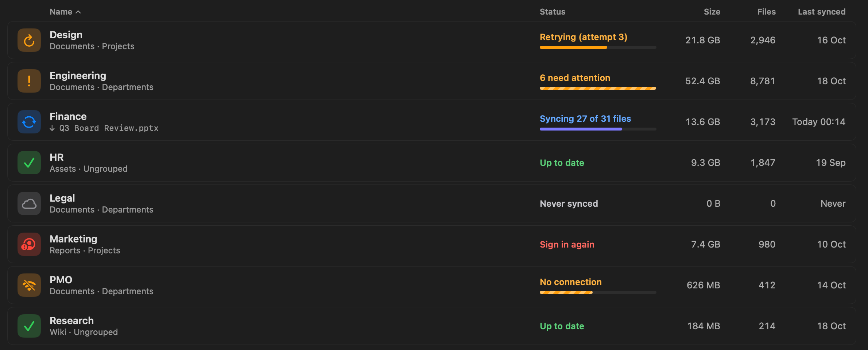Click the 6 need attention status
This screenshot has height=350, width=868.
(575, 78)
